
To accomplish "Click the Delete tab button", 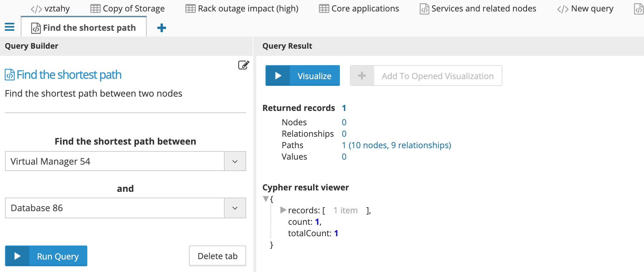I will (218, 256).
